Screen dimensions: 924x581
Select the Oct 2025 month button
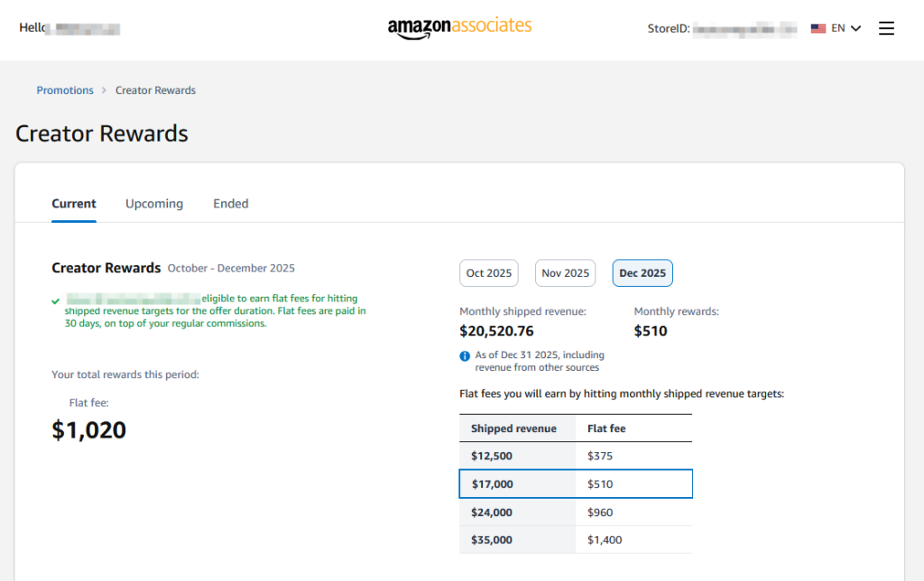pos(488,272)
